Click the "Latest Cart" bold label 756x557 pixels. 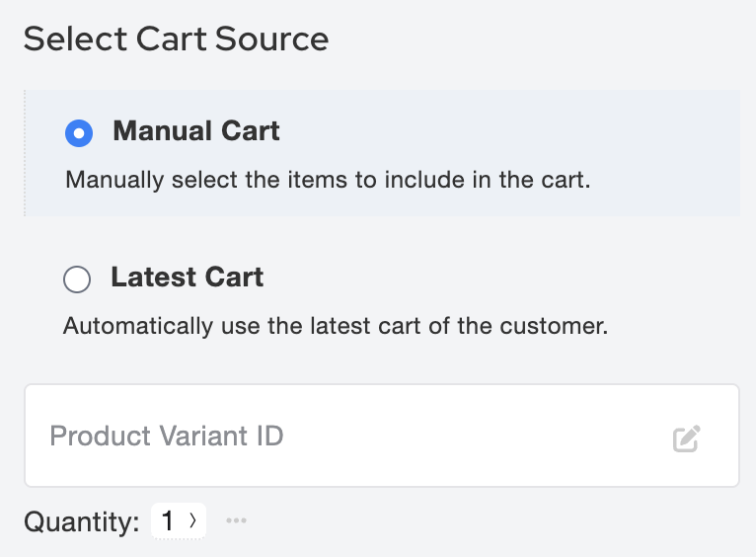pos(188,278)
